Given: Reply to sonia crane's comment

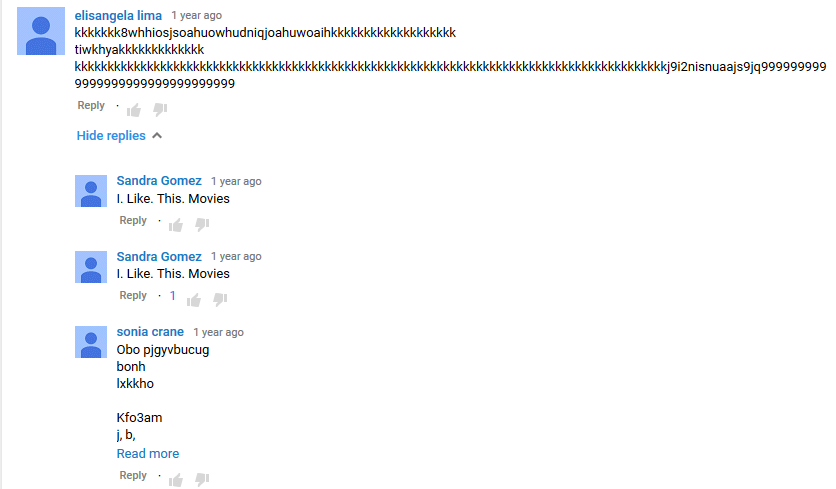Looking at the screenshot, I should (x=133, y=476).
